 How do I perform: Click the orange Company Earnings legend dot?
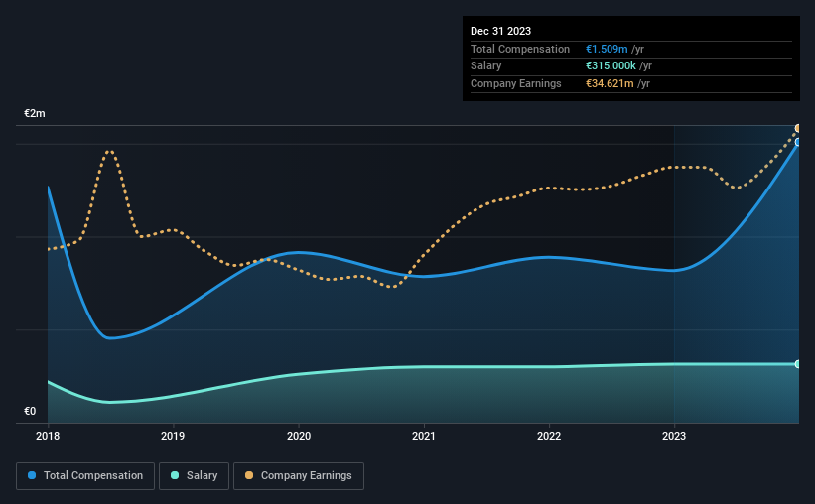[x=249, y=475]
